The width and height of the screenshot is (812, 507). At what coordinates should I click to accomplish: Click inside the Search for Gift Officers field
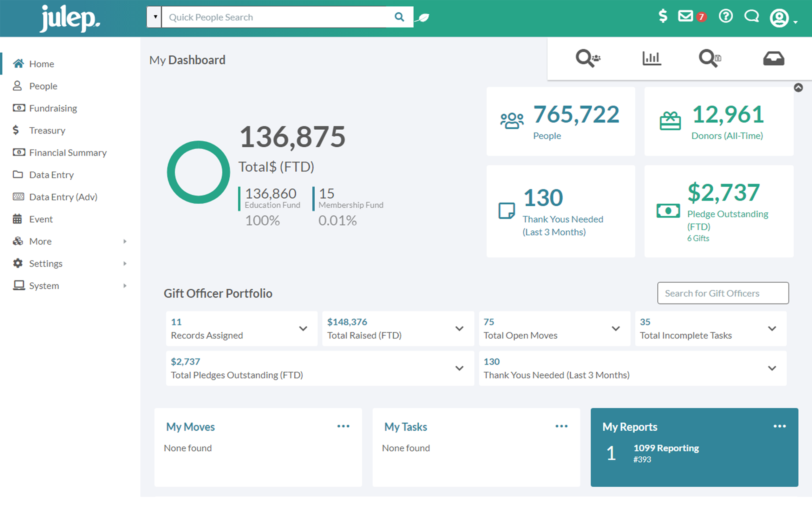tap(723, 293)
